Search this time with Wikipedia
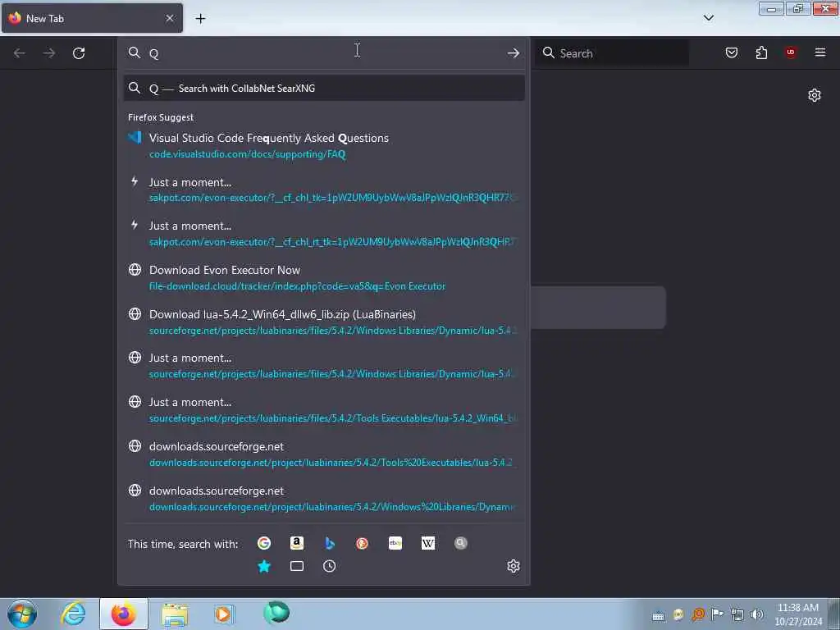 [x=428, y=543]
